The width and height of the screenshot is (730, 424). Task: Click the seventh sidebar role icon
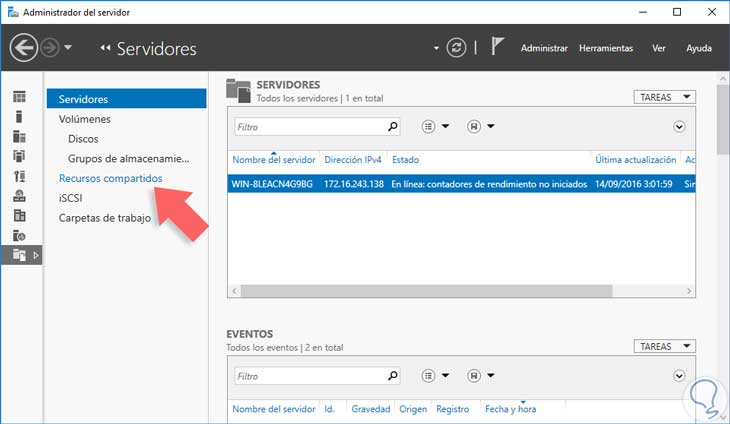(x=19, y=215)
